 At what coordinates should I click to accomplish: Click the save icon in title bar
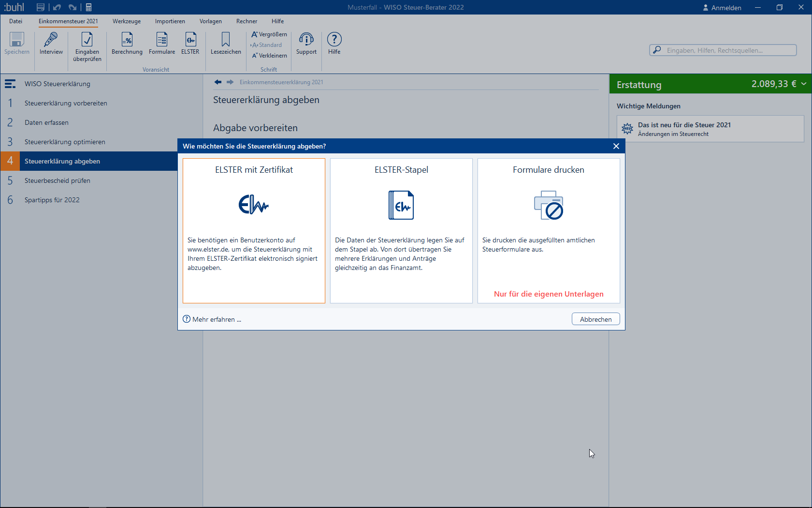click(41, 7)
